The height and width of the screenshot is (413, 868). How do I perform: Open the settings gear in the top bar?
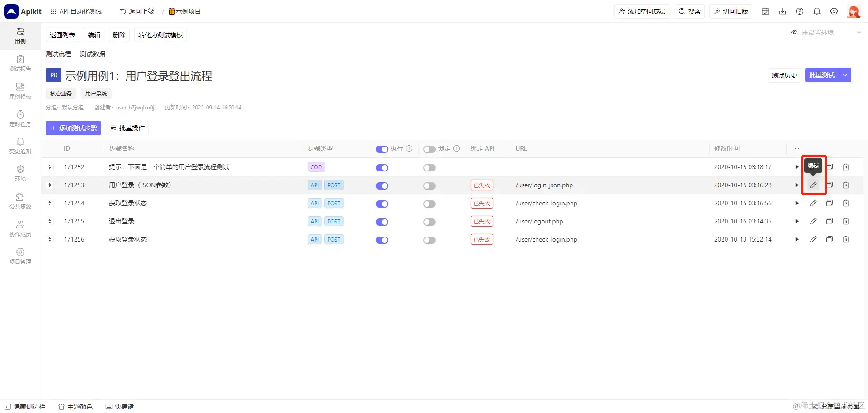(x=834, y=11)
